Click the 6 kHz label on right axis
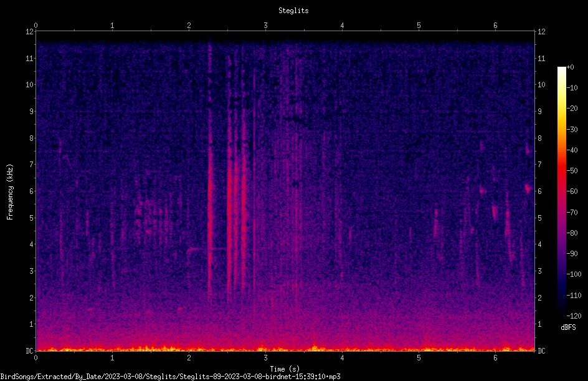This screenshot has width=588, height=381. click(539, 191)
